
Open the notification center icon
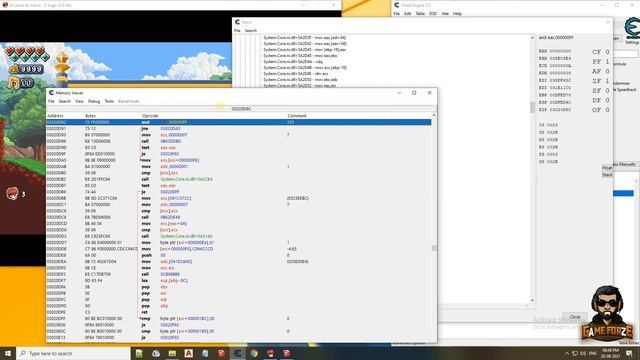point(629,353)
